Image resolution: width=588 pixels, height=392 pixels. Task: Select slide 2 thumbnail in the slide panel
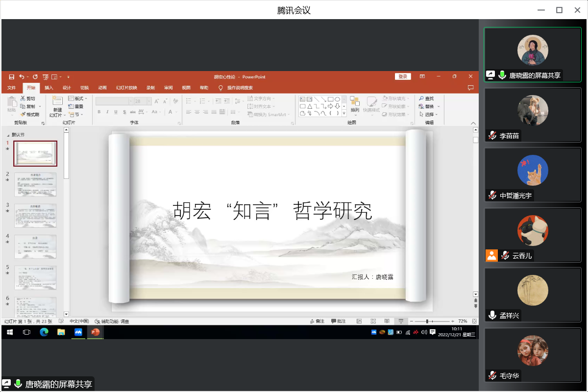pos(35,184)
